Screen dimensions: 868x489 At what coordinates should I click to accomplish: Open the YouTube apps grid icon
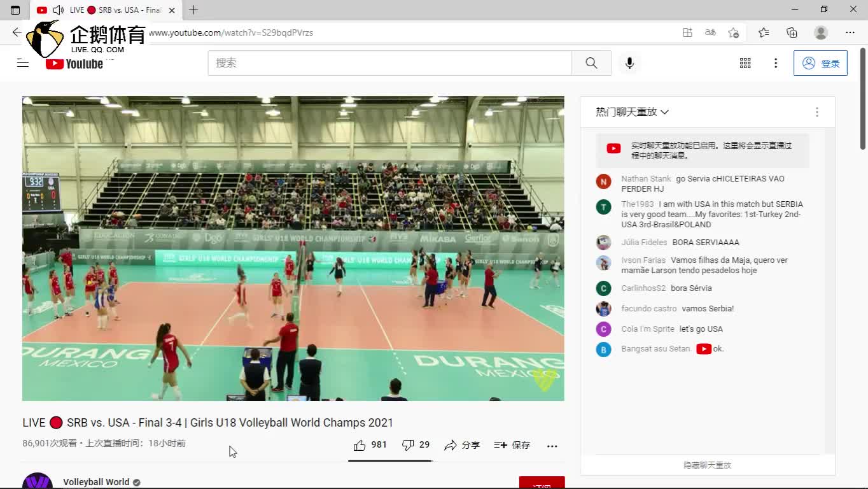[x=745, y=63]
